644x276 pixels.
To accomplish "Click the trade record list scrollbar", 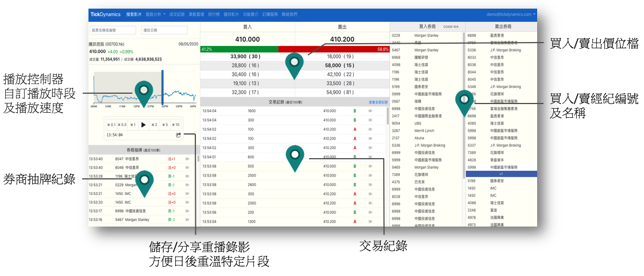I will [x=387, y=116].
